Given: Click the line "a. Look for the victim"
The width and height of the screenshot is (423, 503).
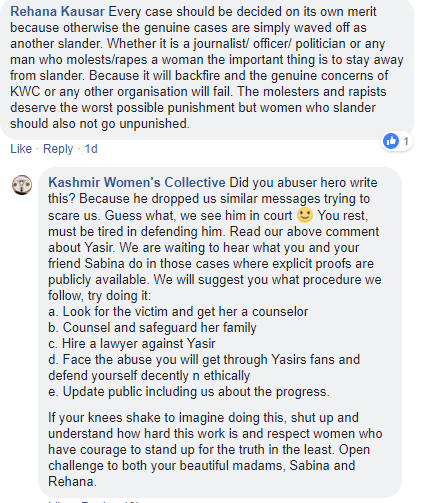Looking at the screenshot, I should 178,312.
